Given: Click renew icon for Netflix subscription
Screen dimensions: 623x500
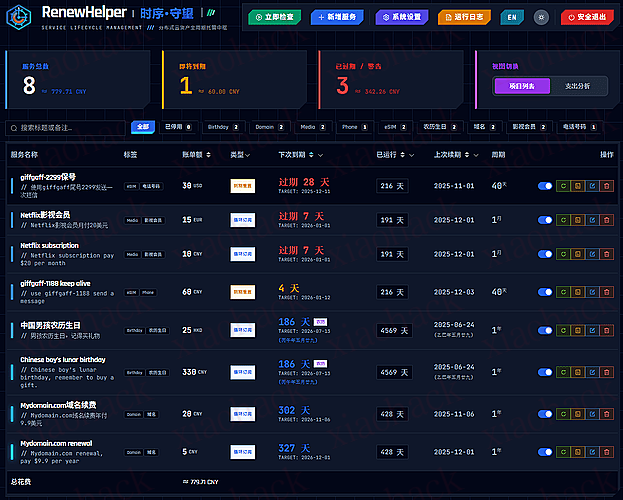Looking at the screenshot, I should tap(563, 254).
